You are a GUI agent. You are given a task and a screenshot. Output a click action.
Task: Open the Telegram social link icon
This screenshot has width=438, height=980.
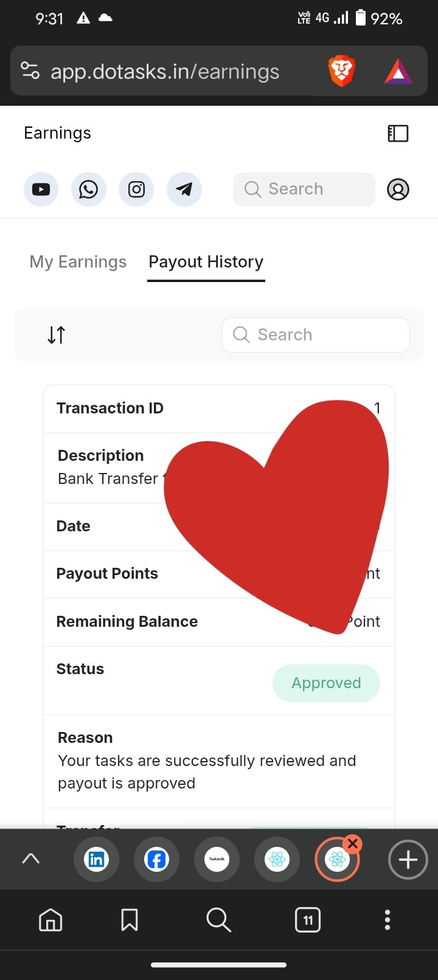184,190
